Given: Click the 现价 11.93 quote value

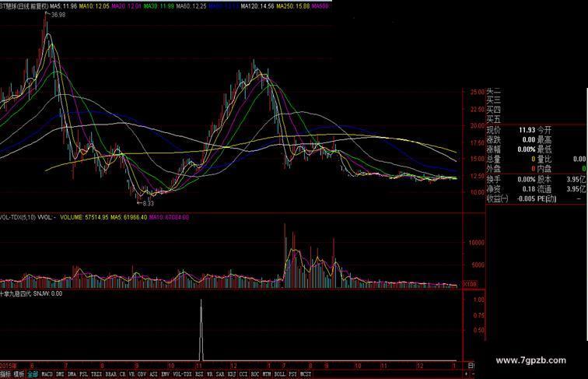Looking at the screenshot, I should (527, 130).
